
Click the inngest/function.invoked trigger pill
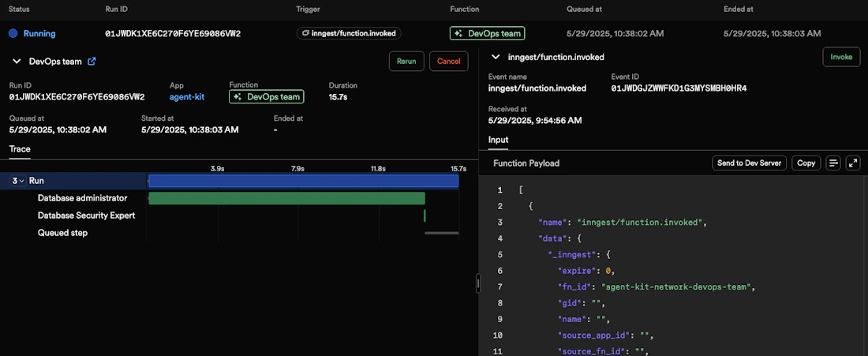[x=349, y=33]
